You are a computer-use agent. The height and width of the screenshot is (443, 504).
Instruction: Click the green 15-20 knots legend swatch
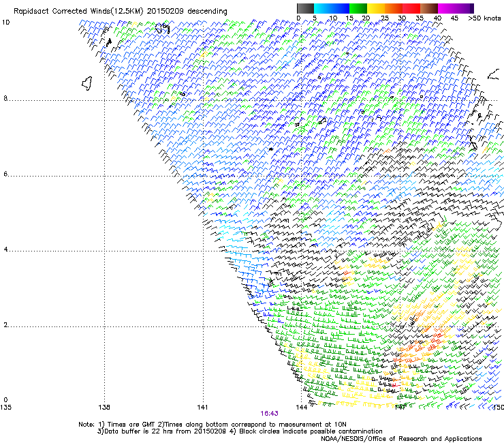358,8
